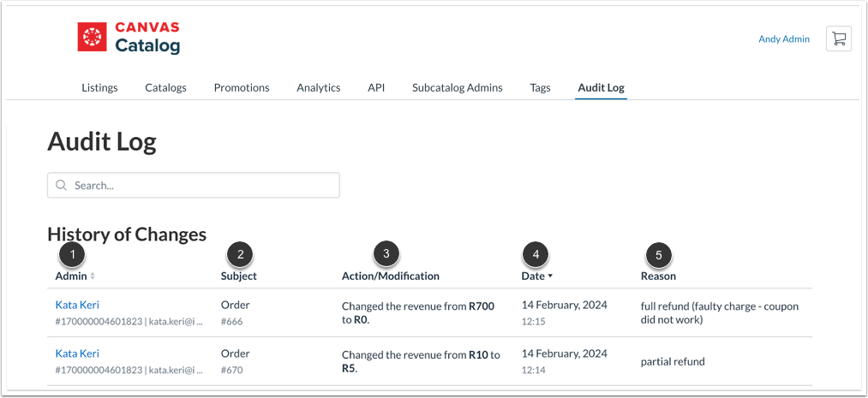Click the revenue change from R10 to R5
The image size is (868, 398).
coord(421,361)
